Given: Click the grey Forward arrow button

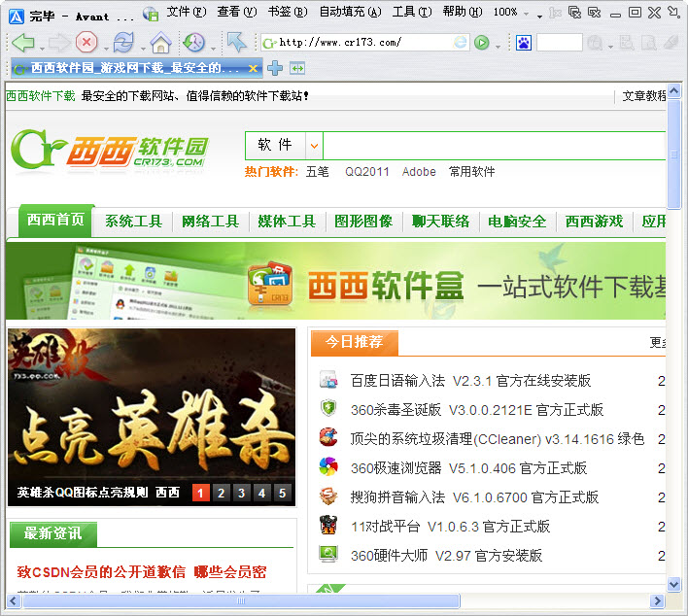Looking at the screenshot, I should [59, 43].
